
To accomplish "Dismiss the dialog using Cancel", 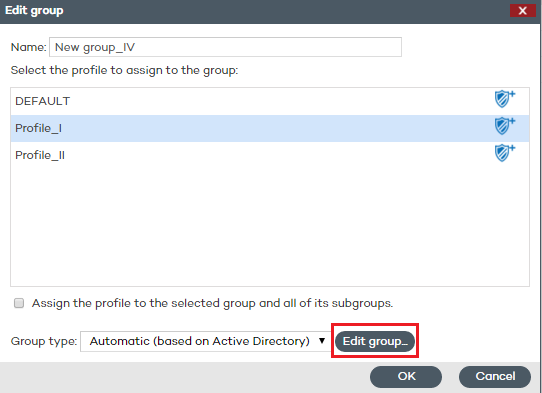I will 495,376.
